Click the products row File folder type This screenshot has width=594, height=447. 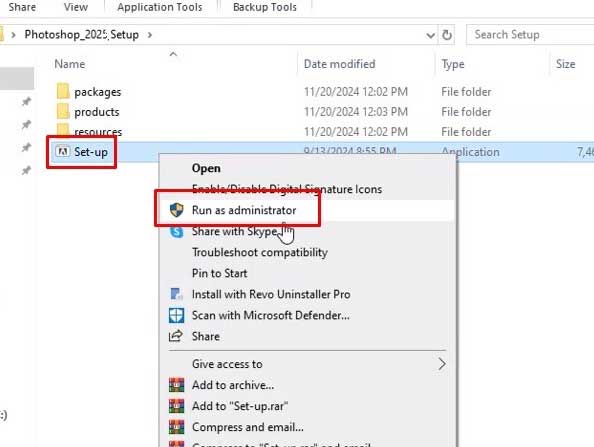[x=466, y=112]
